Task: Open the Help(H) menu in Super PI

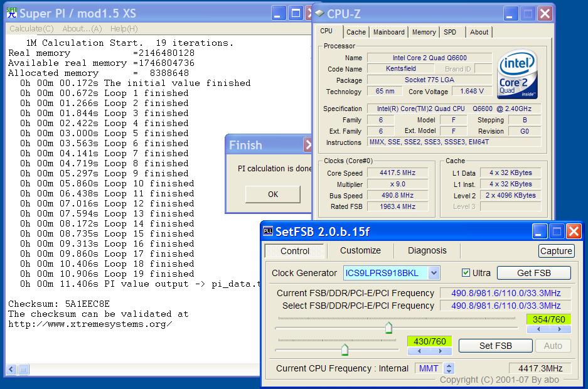Action: (x=124, y=29)
